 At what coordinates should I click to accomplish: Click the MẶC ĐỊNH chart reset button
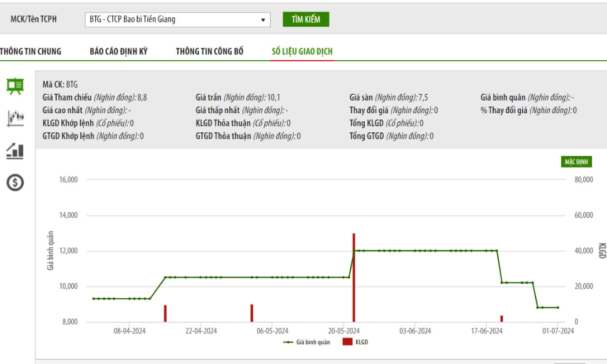coord(576,162)
